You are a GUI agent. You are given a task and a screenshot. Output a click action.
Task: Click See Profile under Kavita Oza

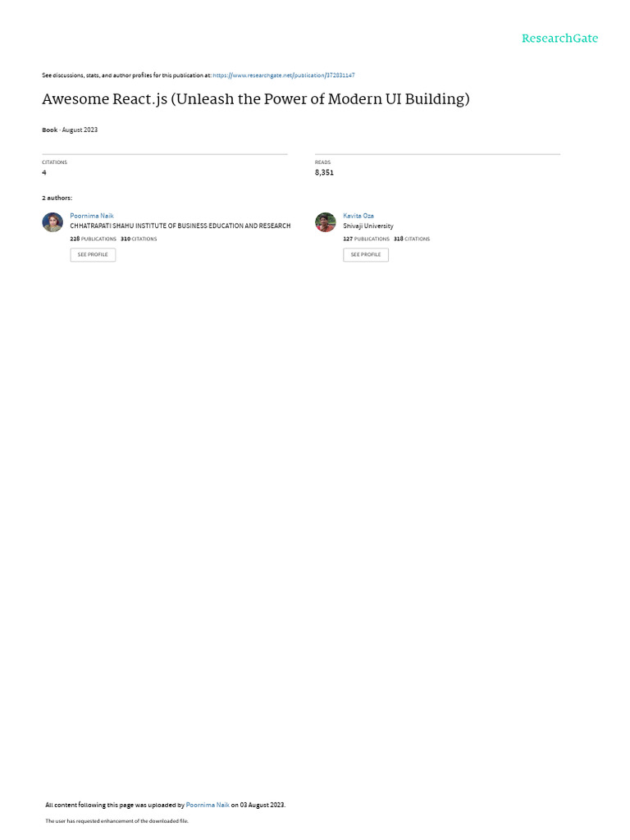(366, 254)
